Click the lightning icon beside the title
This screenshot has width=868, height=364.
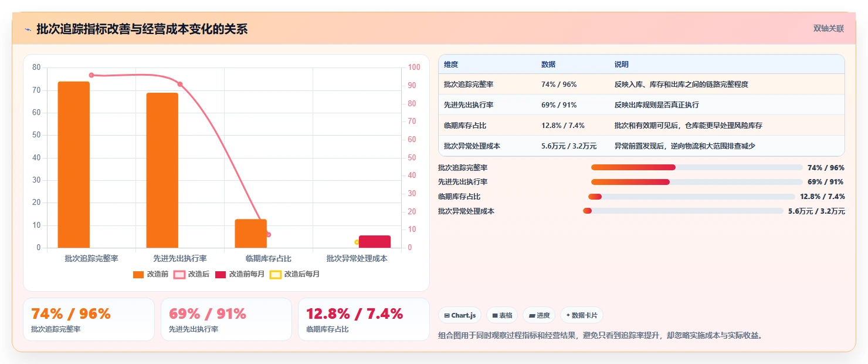28,29
